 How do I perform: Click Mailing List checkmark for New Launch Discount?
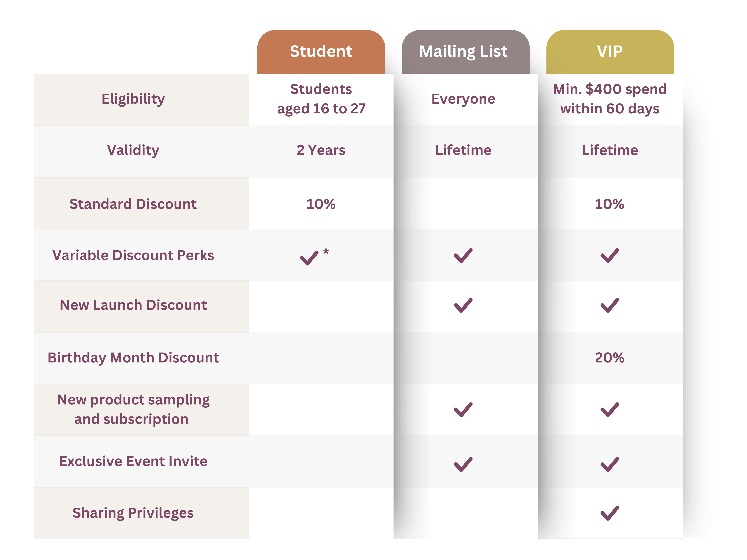click(x=463, y=305)
